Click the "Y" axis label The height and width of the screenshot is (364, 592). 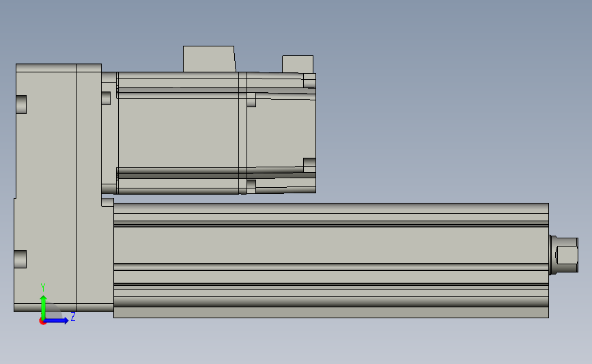coord(42,288)
